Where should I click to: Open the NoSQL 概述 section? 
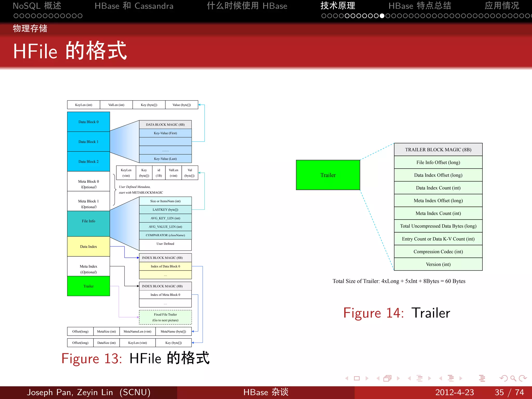[37, 6]
